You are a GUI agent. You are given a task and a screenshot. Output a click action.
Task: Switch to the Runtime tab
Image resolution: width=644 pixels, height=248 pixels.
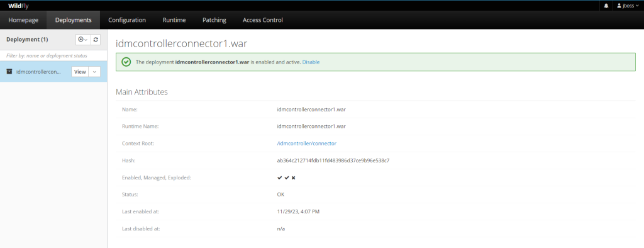(x=174, y=20)
